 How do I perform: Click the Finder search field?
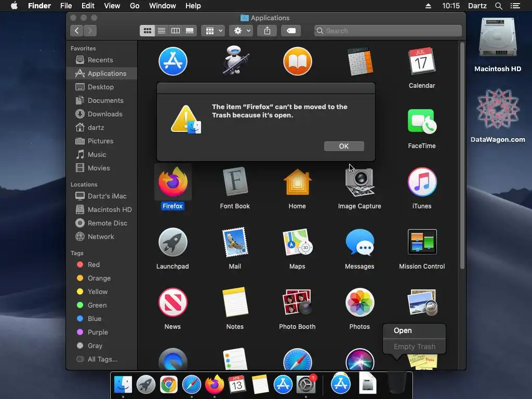pyautogui.click(x=388, y=31)
